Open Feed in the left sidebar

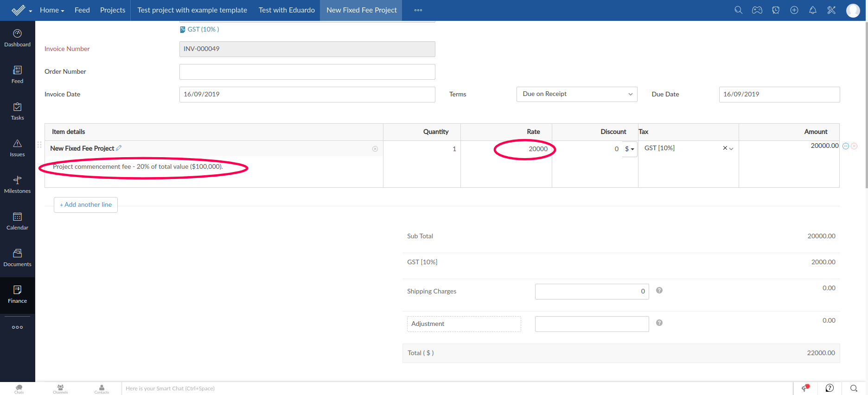[x=17, y=75]
